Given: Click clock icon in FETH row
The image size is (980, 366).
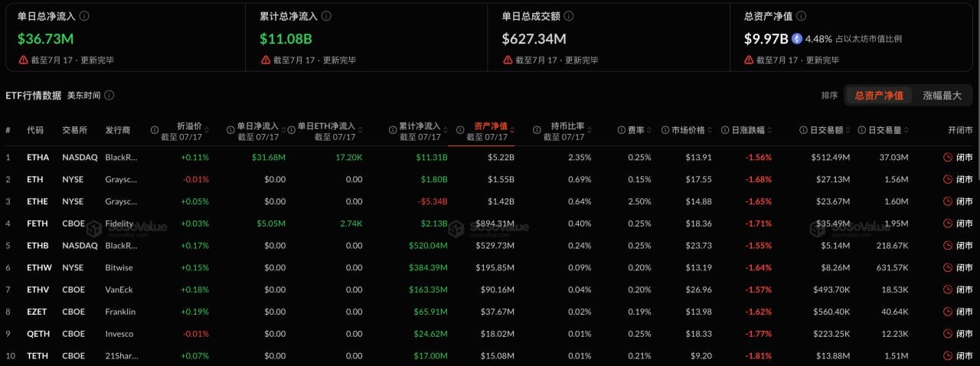Looking at the screenshot, I should coord(948,224).
